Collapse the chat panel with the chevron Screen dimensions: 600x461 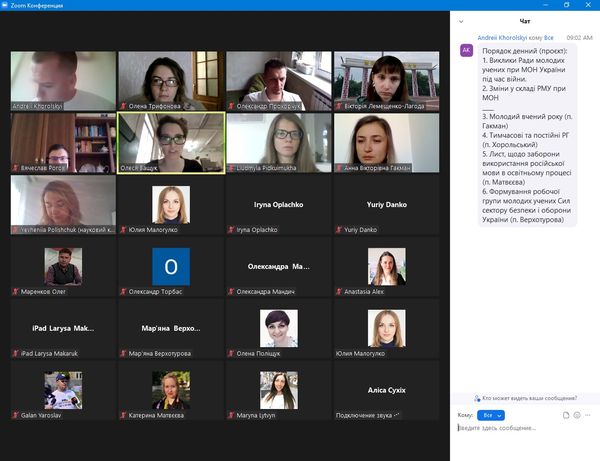click(x=461, y=21)
